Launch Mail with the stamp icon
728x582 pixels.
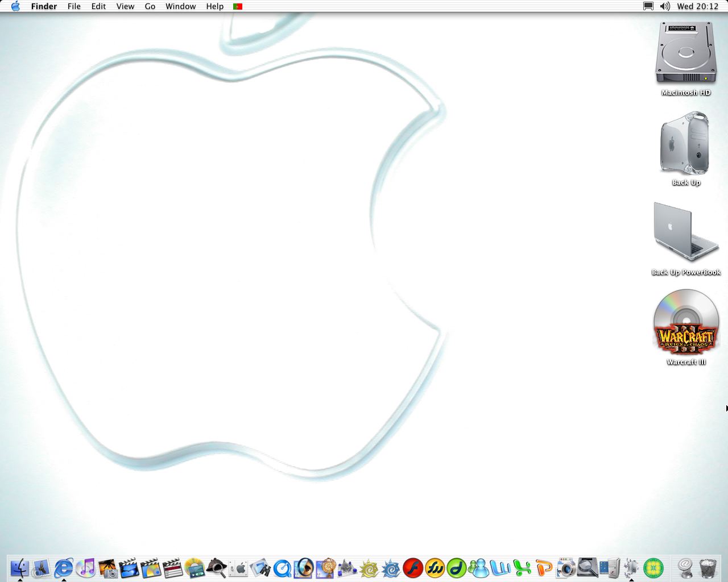[42, 568]
